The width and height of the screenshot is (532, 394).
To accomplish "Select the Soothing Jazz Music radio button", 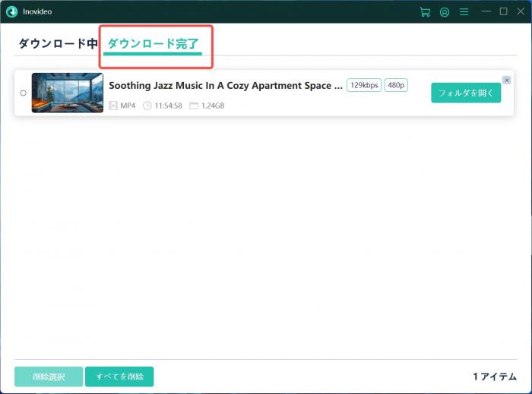I will coord(23,93).
